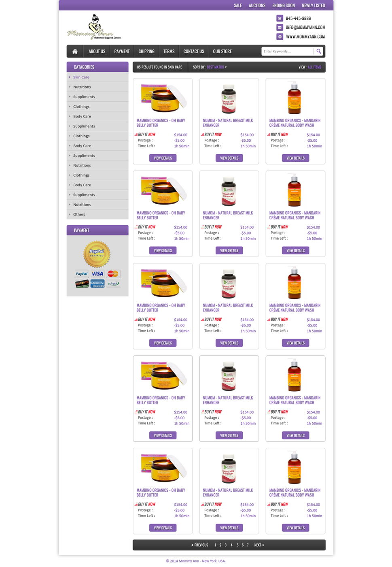Click the email envelope icon in header
Image resolution: width=392 pixels, height=567 pixels.
[x=280, y=28]
